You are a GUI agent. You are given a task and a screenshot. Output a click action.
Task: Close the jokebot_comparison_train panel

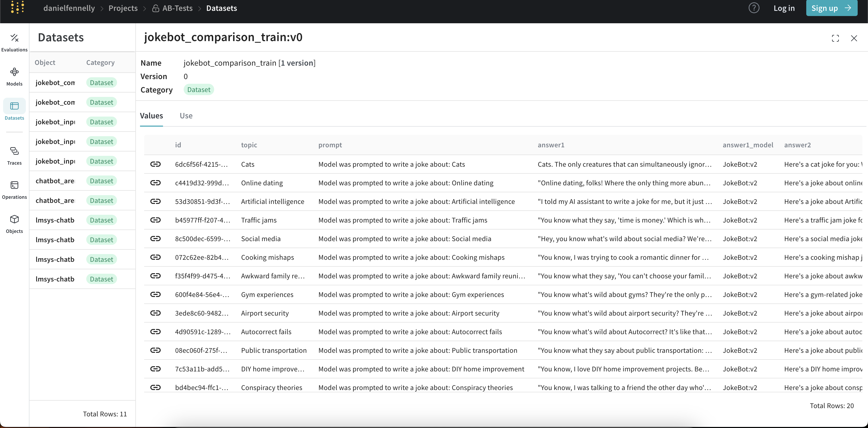point(854,39)
